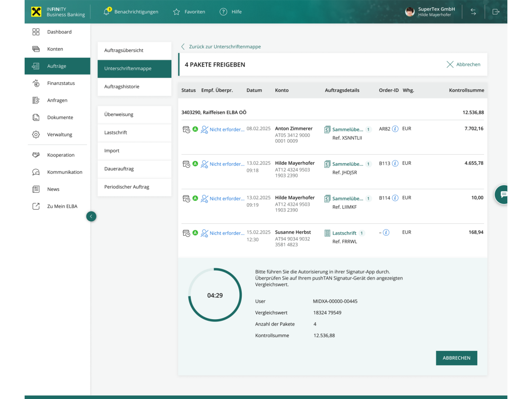Click Nicht erforder... link for Anton Zimmerer

(x=227, y=130)
